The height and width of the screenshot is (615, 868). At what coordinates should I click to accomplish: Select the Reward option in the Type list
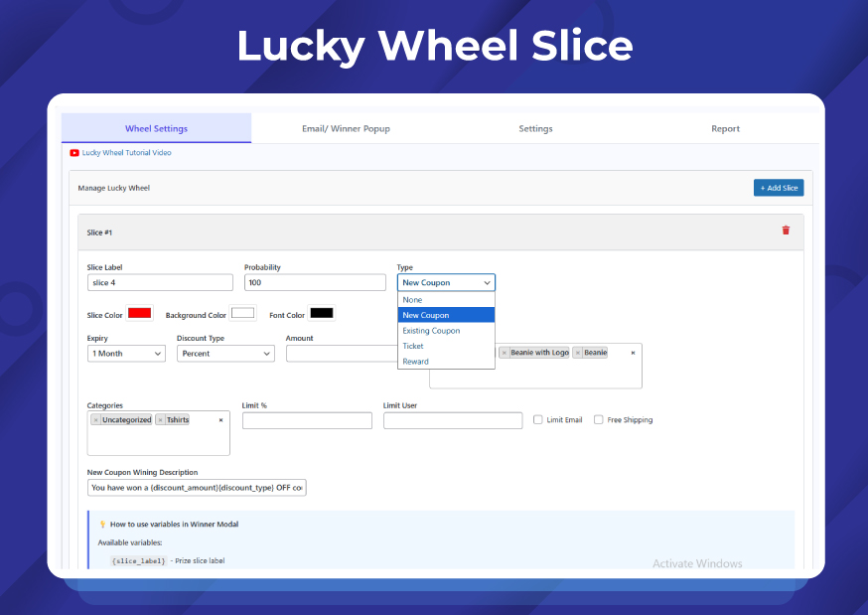pos(415,362)
